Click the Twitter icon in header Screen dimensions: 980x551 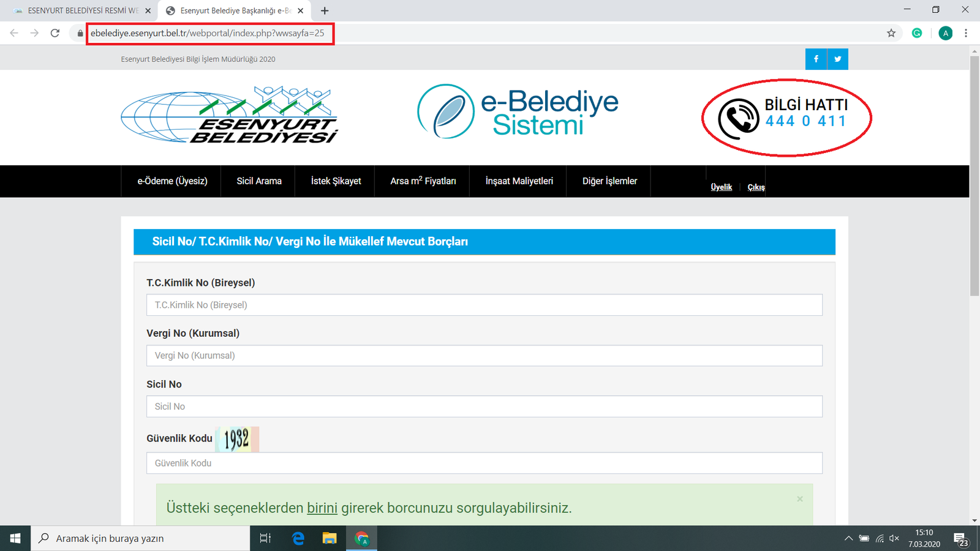pyautogui.click(x=837, y=59)
